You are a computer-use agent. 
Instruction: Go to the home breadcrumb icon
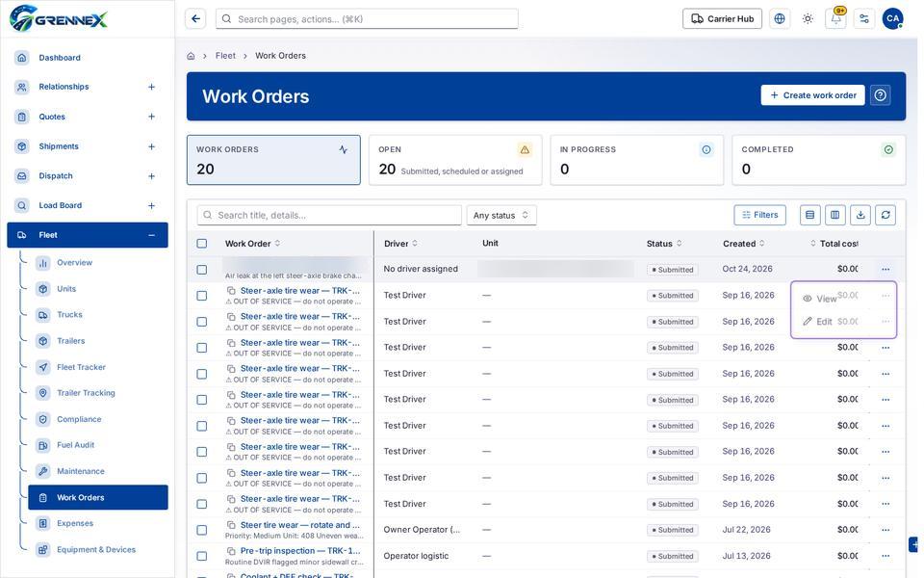[191, 56]
